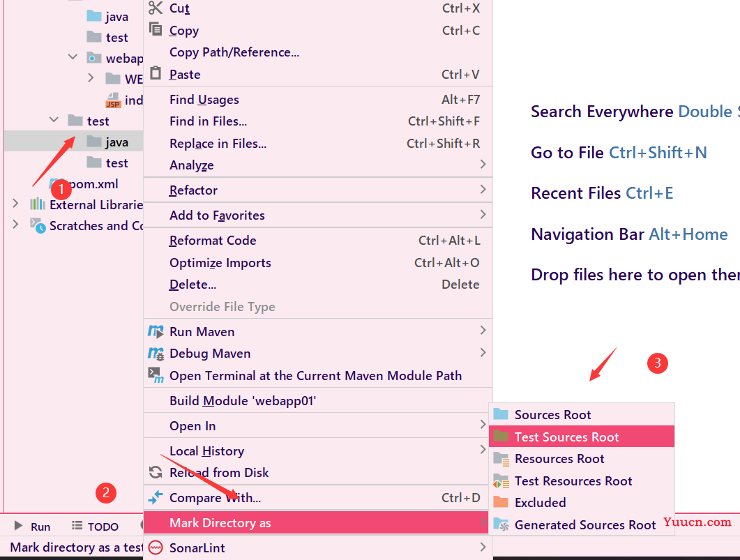Click the Maven terminal icon
The height and width of the screenshot is (560, 740).
click(x=156, y=375)
